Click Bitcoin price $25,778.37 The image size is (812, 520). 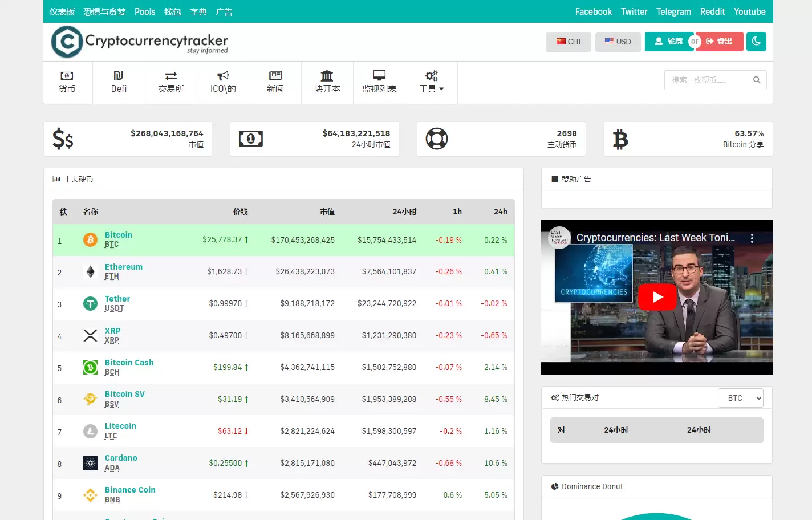222,239
